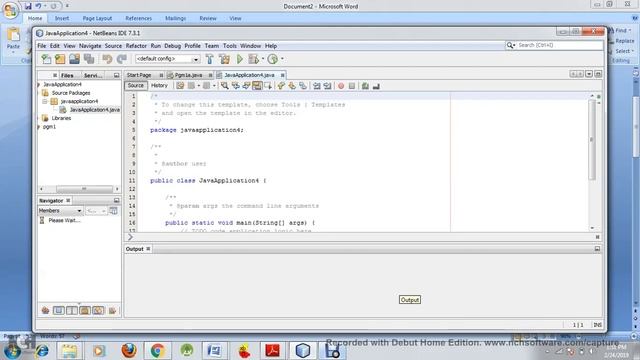This screenshot has width=640, height=360.
Task: Select the Libraries node
Action: [61, 118]
